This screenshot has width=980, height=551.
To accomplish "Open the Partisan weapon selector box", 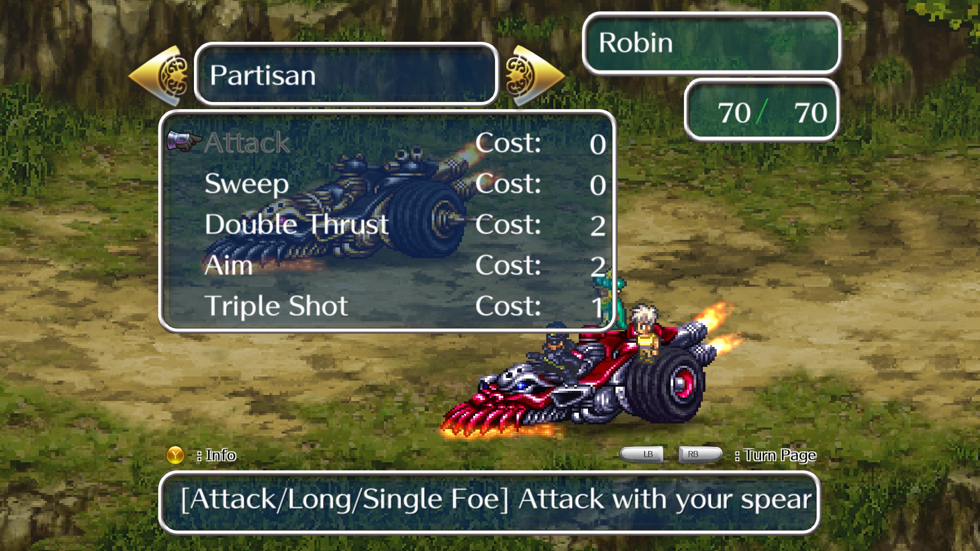I will [x=347, y=74].
